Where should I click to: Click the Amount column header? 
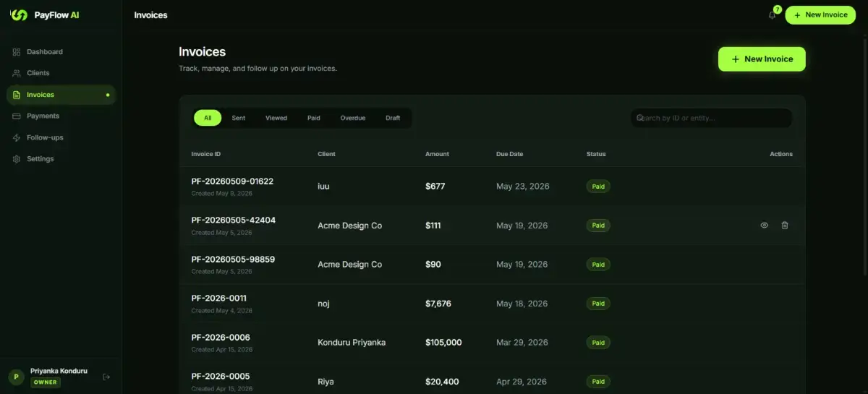tap(437, 154)
